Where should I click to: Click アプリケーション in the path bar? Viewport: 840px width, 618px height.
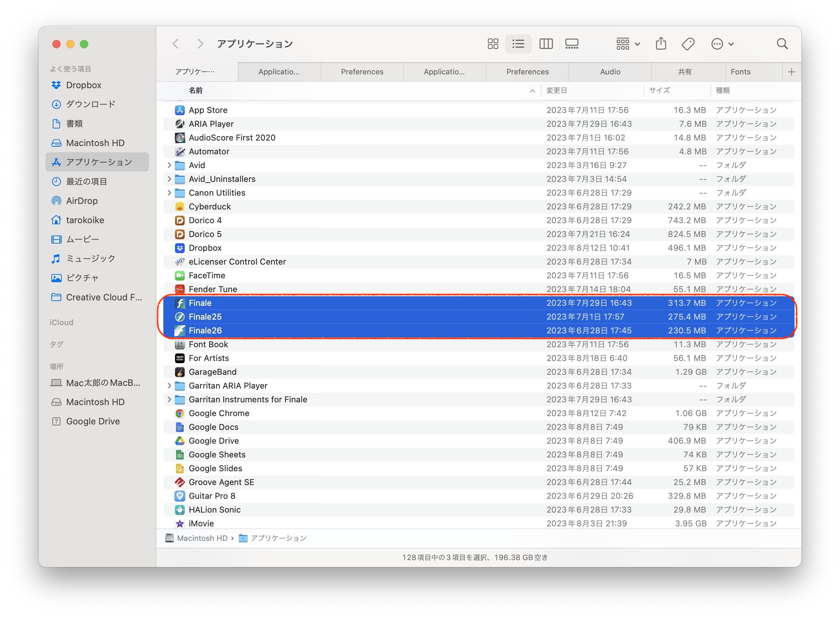[x=273, y=538]
